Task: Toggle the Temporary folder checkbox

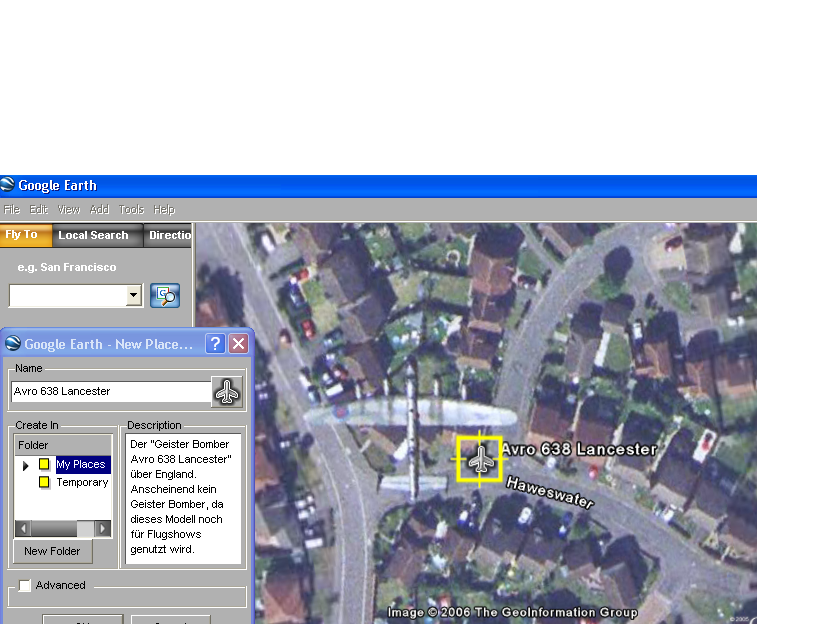Action: (44, 482)
